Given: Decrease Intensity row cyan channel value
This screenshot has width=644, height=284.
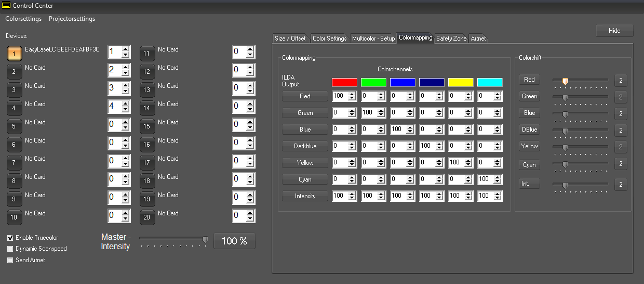Looking at the screenshot, I should click(498, 199).
